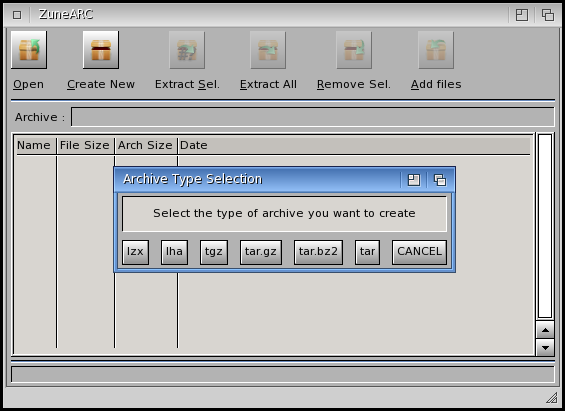565x411 pixels.
Task: Click the Open label under toolbar
Action: tap(28, 84)
